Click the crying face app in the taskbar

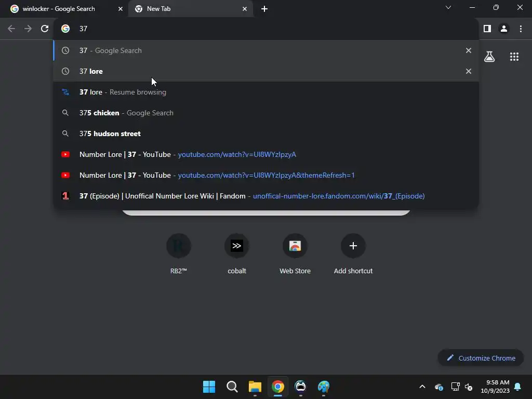point(300,387)
